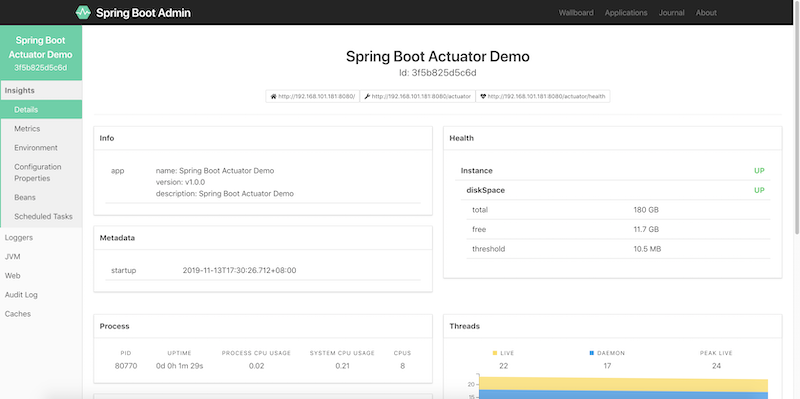Screen dimensions: 800x399
Task: Click the yellow LIVE threads legend square
Action: 495,353
